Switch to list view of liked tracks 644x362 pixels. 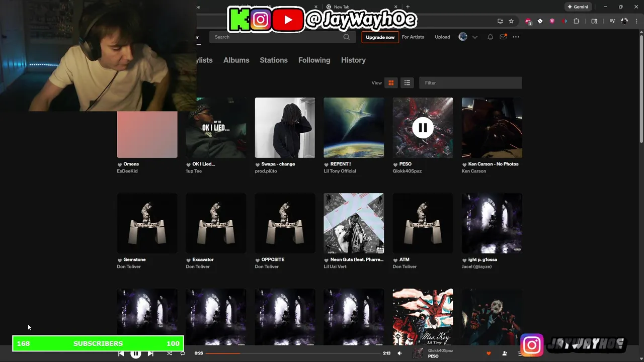407,83
